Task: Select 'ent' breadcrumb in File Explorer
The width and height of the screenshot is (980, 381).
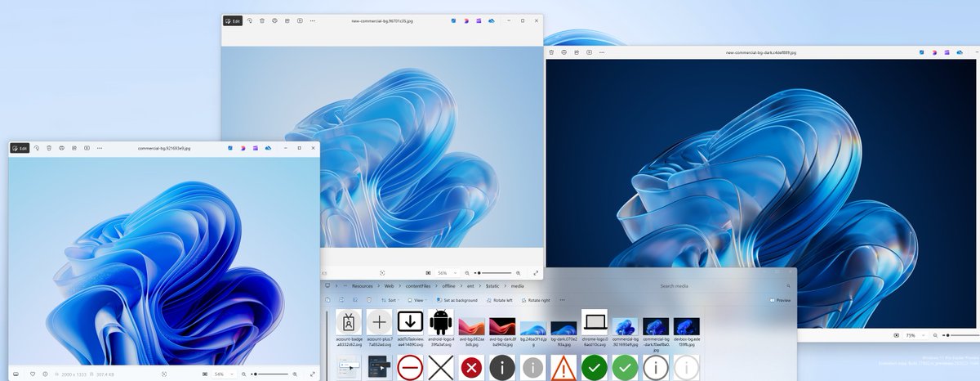Action: (x=471, y=286)
